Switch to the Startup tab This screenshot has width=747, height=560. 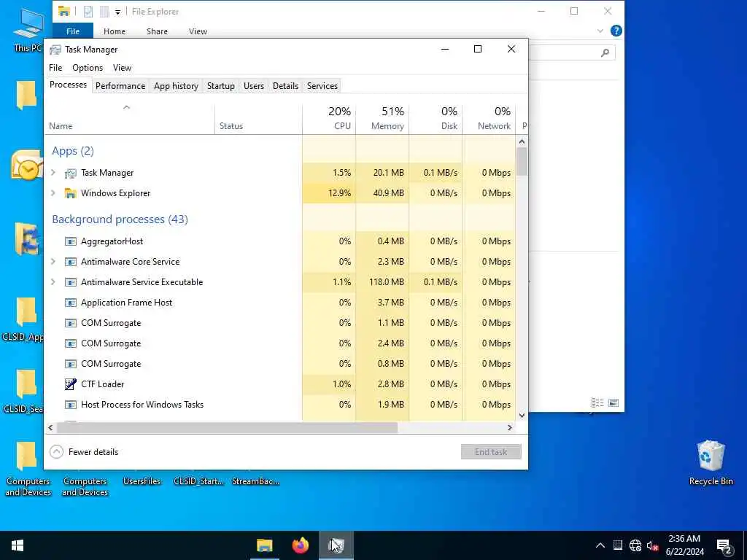click(x=220, y=86)
